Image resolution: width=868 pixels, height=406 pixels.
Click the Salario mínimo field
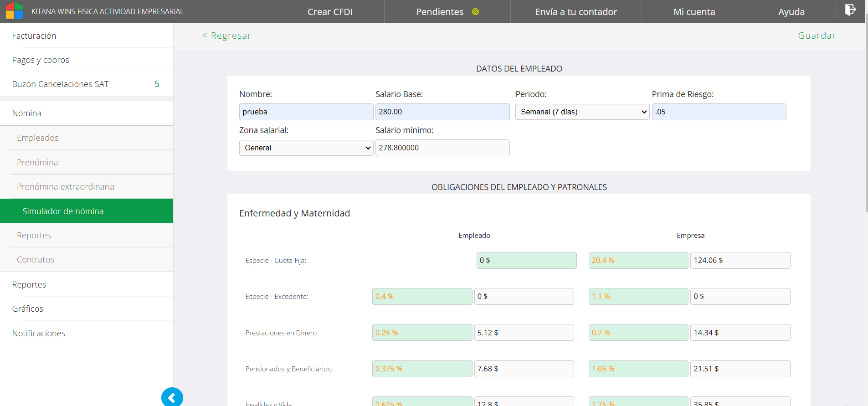pyautogui.click(x=442, y=148)
